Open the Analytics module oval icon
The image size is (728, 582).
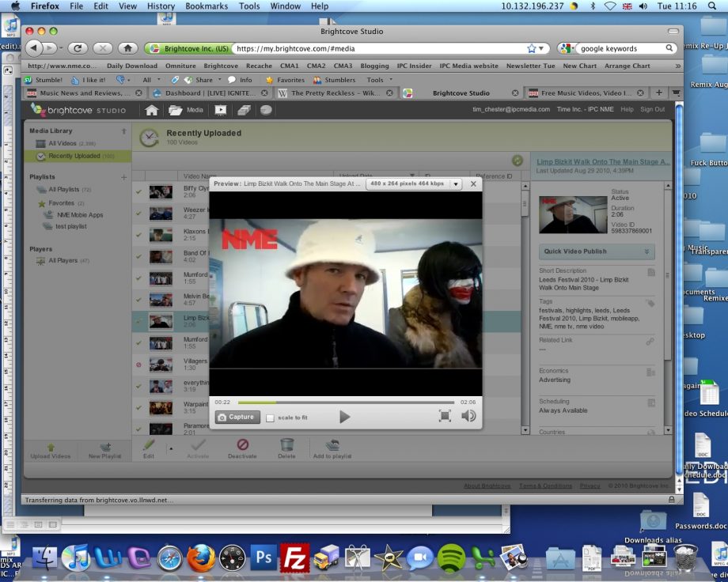266,110
